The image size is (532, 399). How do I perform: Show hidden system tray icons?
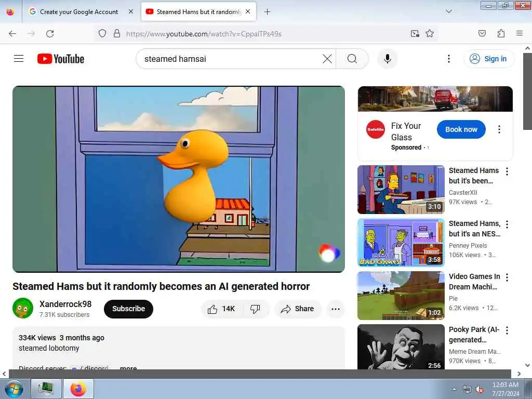454,390
